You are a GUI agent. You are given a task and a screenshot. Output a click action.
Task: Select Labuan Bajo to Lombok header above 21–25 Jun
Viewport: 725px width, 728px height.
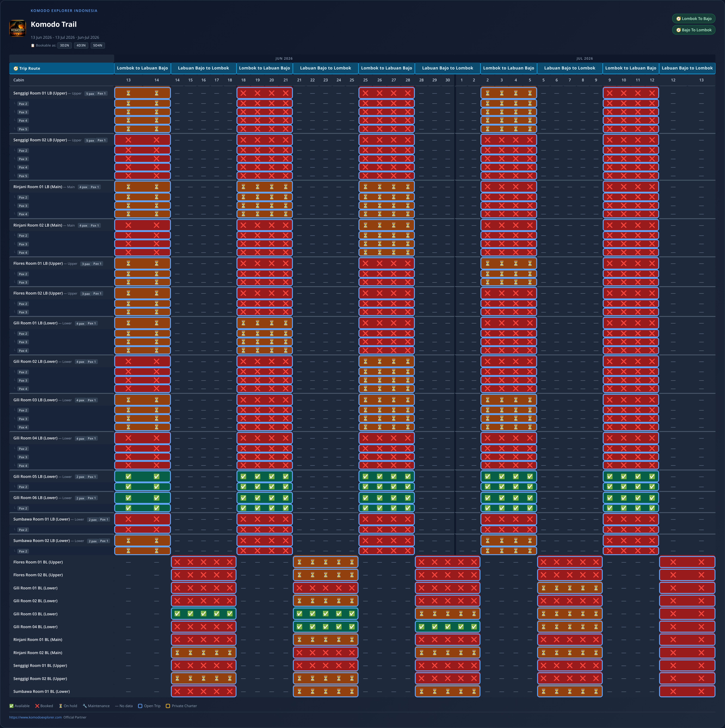pyautogui.click(x=326, y=68)
